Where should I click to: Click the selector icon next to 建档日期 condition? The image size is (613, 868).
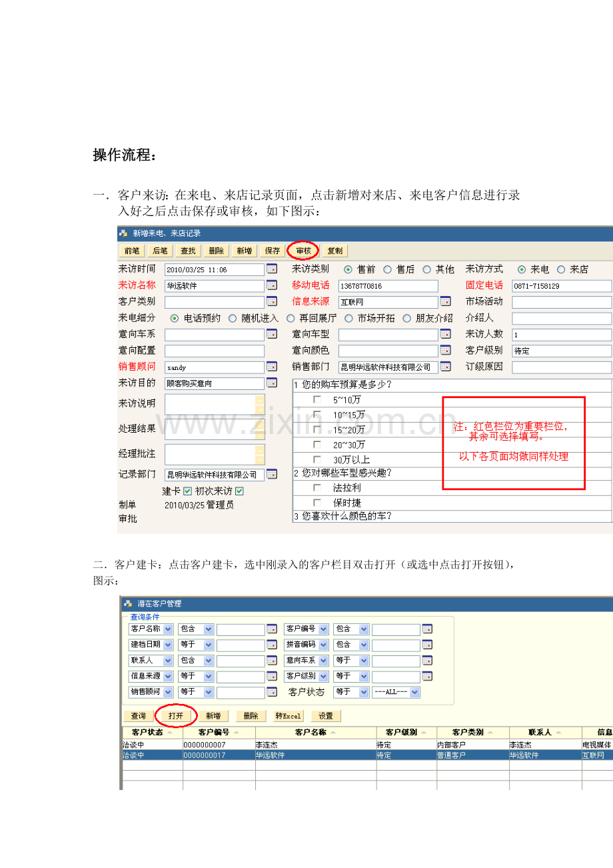[x=272, y=644]
